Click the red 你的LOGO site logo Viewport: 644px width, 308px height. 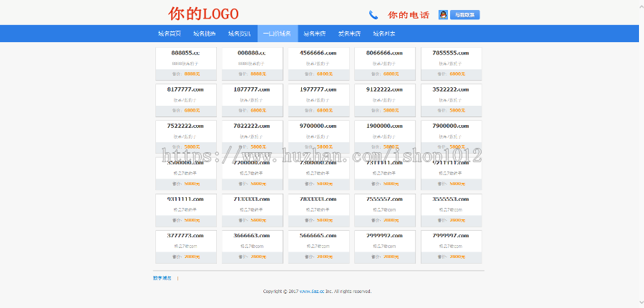pos(203,14)
